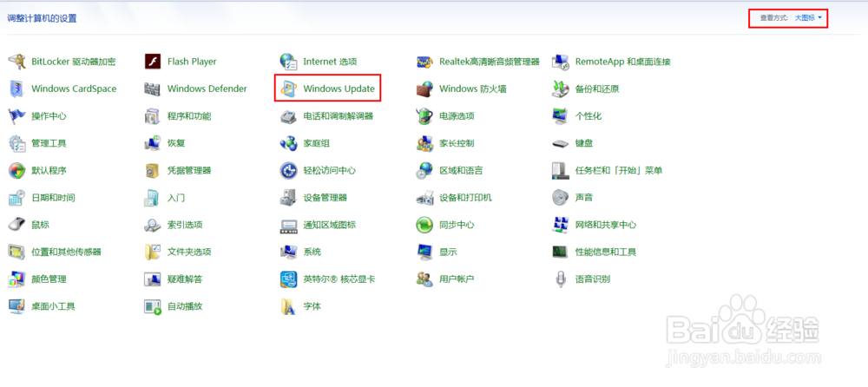Expand the 查看方式 大图标 dropdown
The height and width of the screenshot is (387, 868).
click(x=808, y=17)
